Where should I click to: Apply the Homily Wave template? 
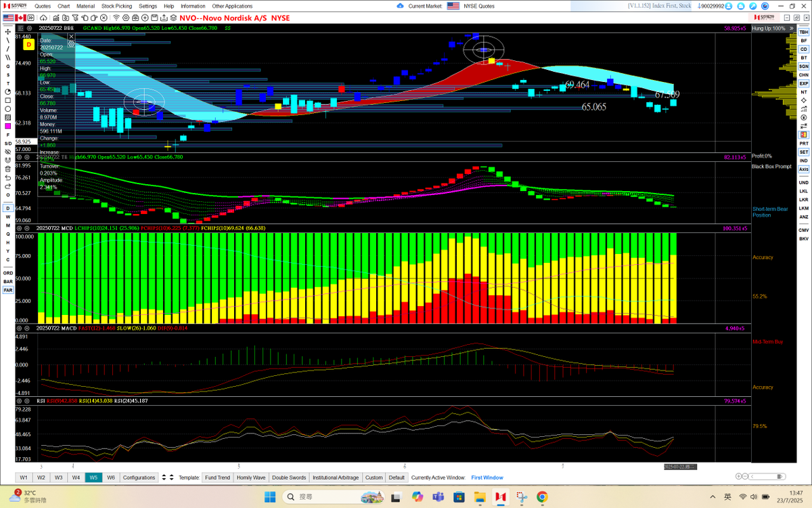(x=251, y=478)
